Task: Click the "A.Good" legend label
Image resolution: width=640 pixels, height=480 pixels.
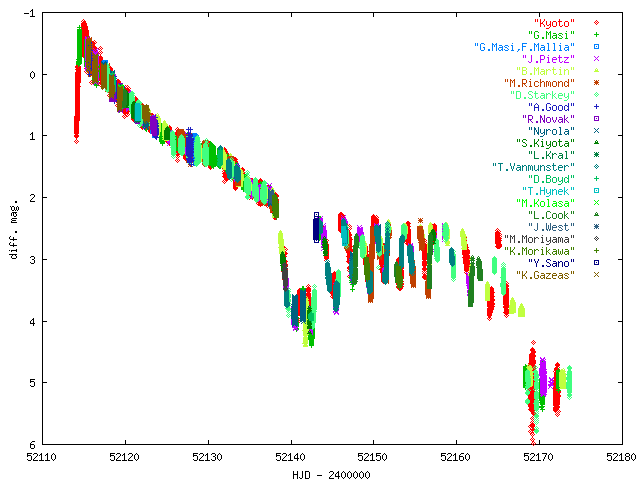Action: coord(551,107)
